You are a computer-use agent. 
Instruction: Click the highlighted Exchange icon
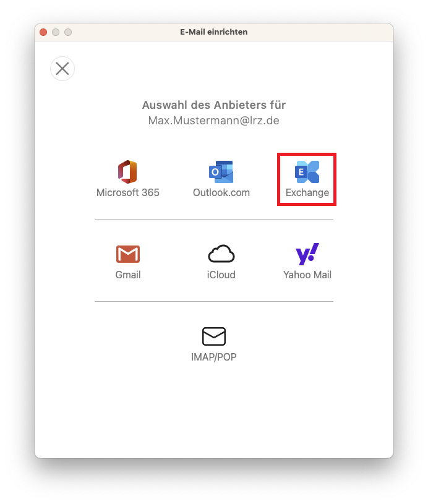click(x=307, y=172)
